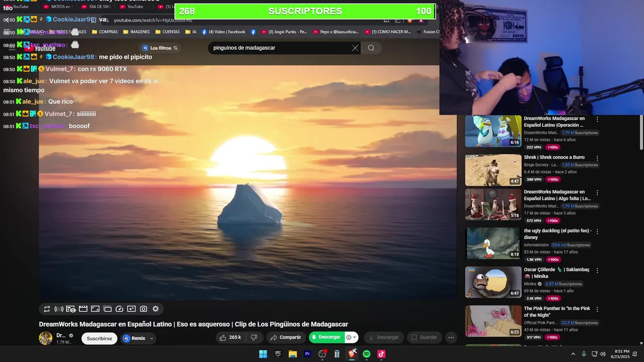Open the COMPRAS bookmarks folder
644x362 pixels.
tap(105, 32)
